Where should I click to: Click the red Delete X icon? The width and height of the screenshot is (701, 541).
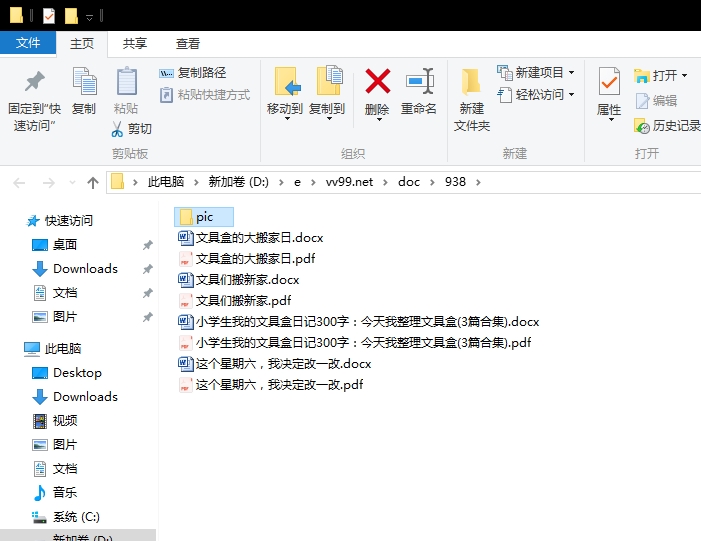(377, 81)
